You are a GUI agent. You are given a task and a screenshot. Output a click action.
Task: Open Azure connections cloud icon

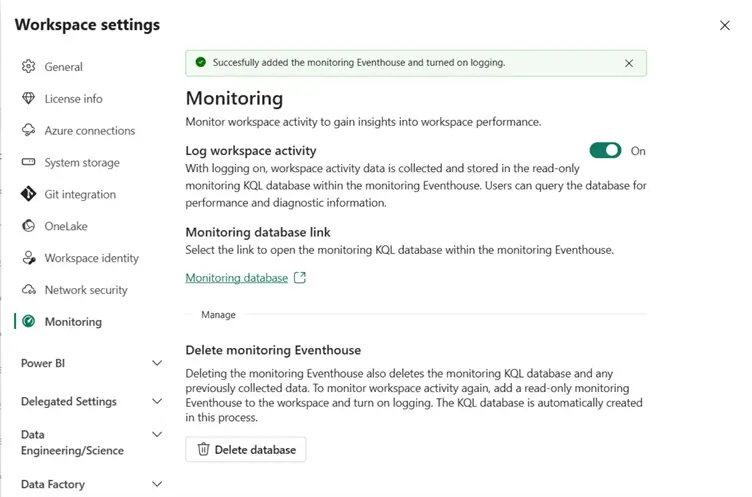point(28,131)
